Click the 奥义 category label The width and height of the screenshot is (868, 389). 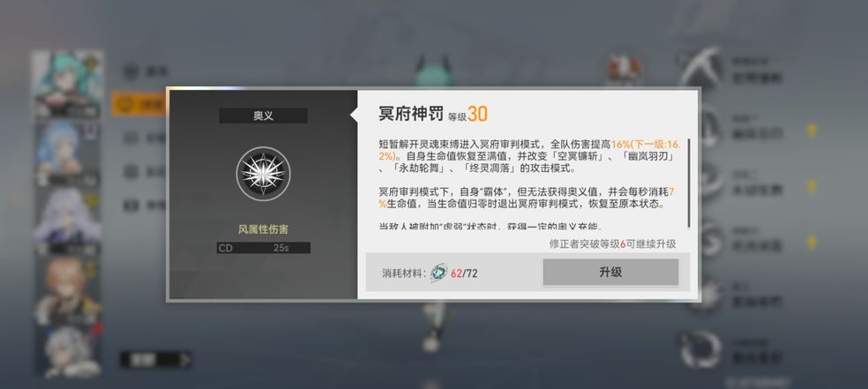point(263,116)
